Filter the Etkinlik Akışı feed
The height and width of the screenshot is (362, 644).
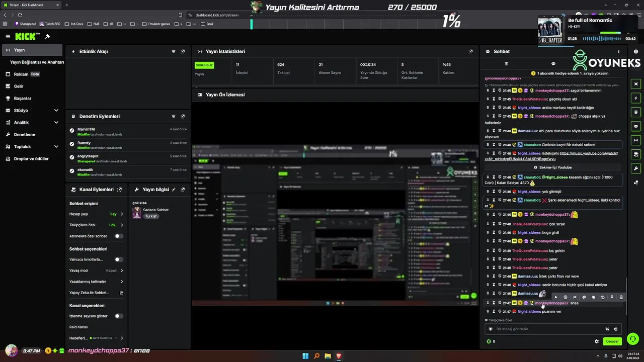[x=174, y=52]
